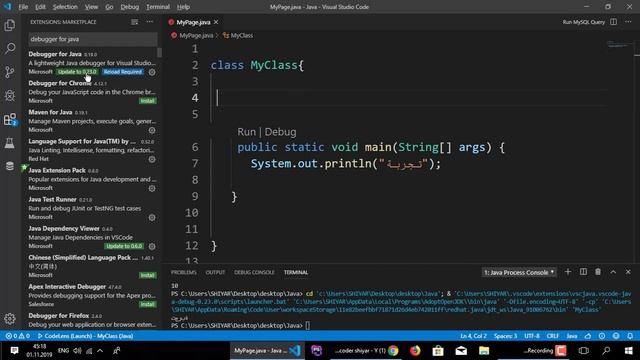The height and width of the screenshot is (360, 640).
Task: Open the Extensions view icon
Action: coord(9,119)
